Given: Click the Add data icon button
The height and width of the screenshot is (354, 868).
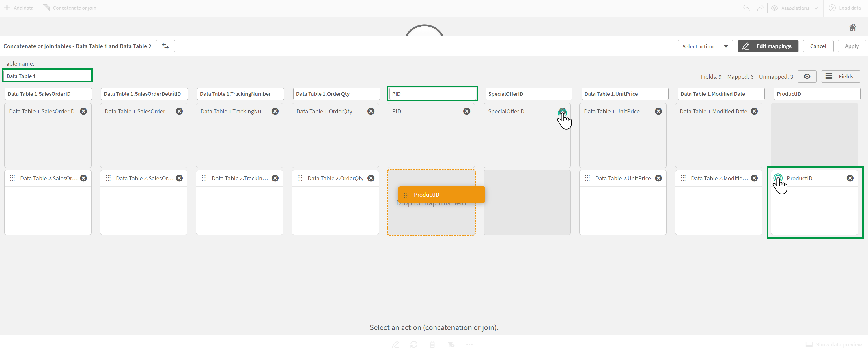Looking at the screenshot, I should [x=7, y=8].
